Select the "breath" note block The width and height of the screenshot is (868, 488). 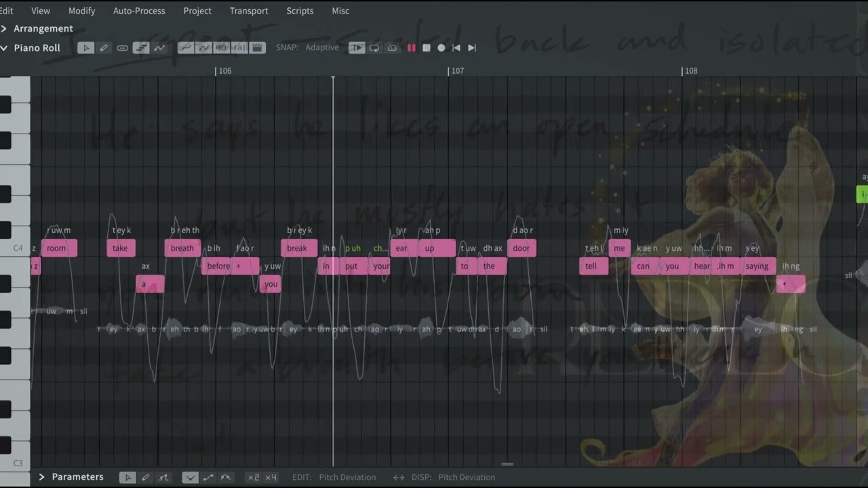point(182,248)
